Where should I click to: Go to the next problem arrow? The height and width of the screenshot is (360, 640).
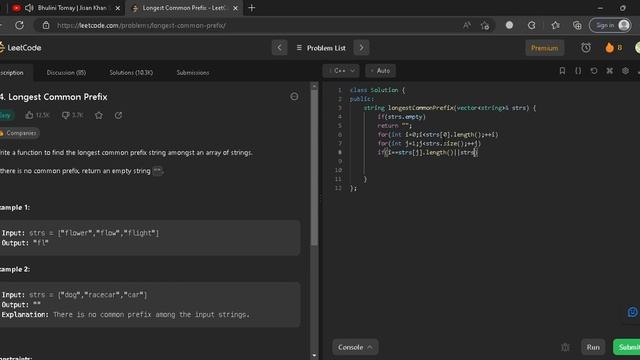point(361,48)
